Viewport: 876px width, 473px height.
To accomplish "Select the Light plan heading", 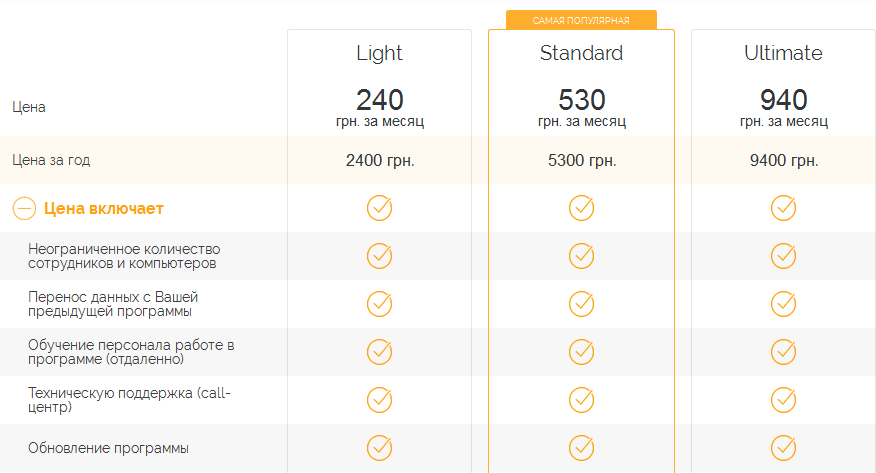I will click(379, 53).
